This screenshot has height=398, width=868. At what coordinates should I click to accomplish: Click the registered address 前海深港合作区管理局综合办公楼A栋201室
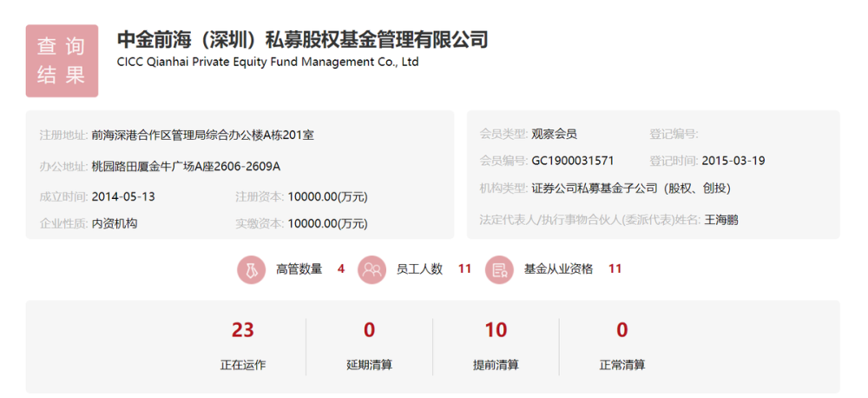[202, 135]
